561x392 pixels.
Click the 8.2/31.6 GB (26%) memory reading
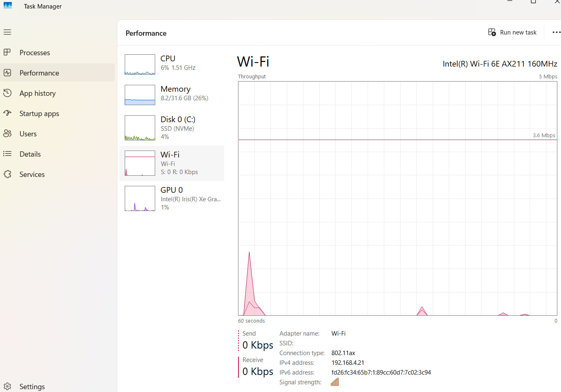[184, 98]
